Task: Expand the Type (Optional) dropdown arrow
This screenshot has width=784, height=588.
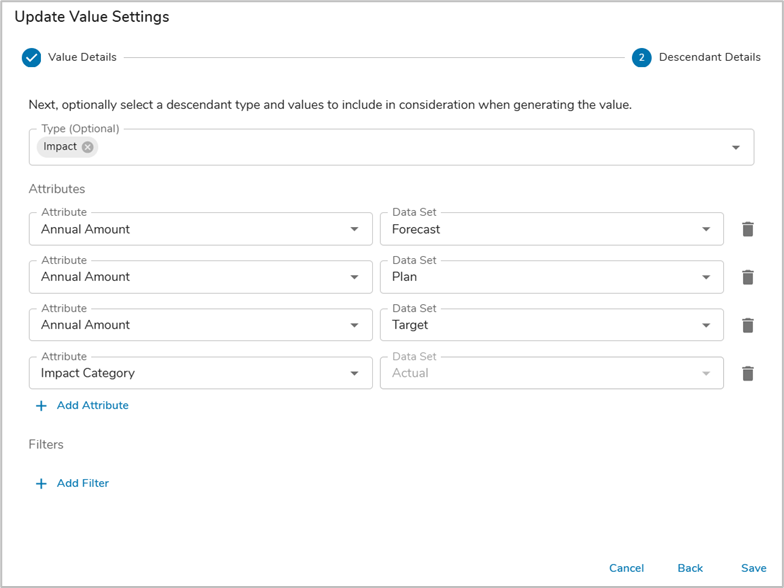Action: [736, 148]
